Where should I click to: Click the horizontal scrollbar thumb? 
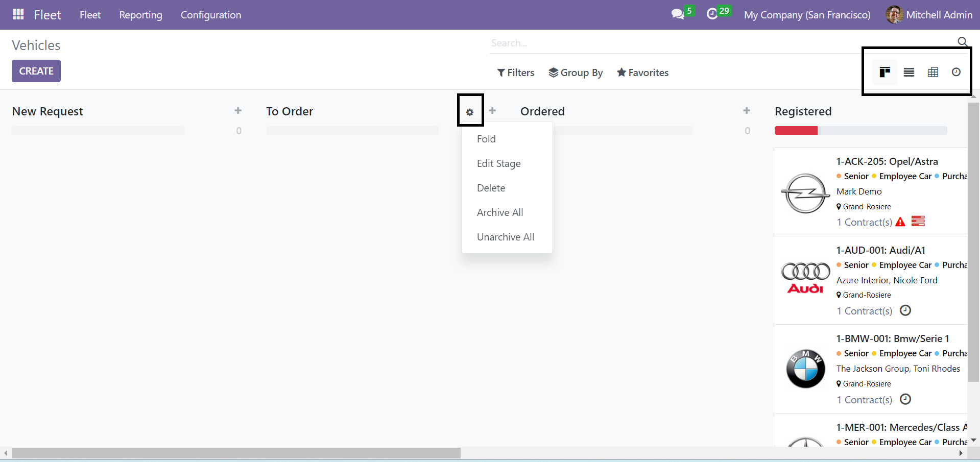pyautogui.click(x=236, y=453)
